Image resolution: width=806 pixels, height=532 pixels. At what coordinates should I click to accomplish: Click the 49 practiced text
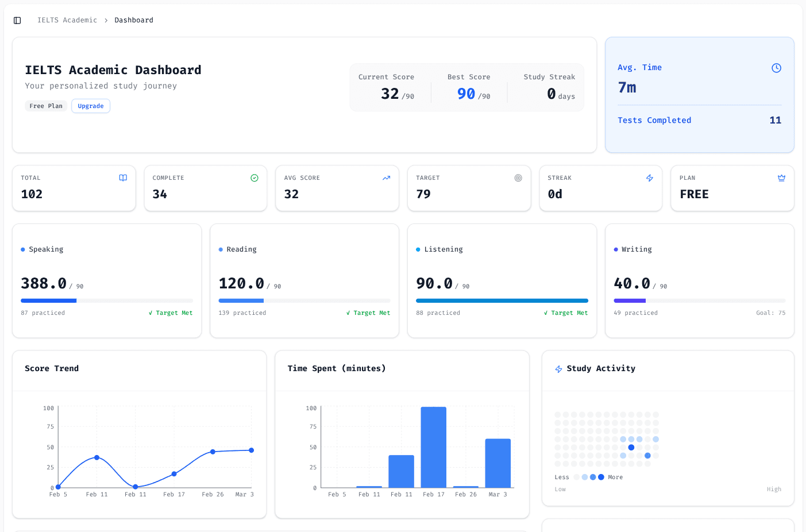tap(635, 313)
